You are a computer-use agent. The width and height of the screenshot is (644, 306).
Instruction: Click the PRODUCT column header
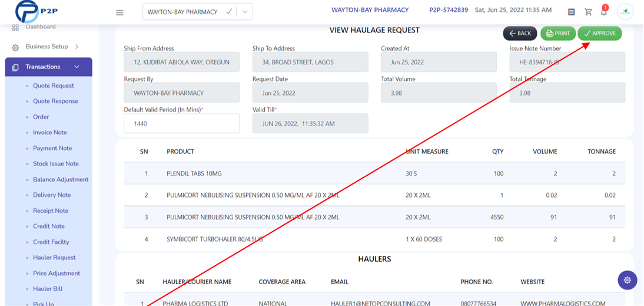click(x=180, y=152)
